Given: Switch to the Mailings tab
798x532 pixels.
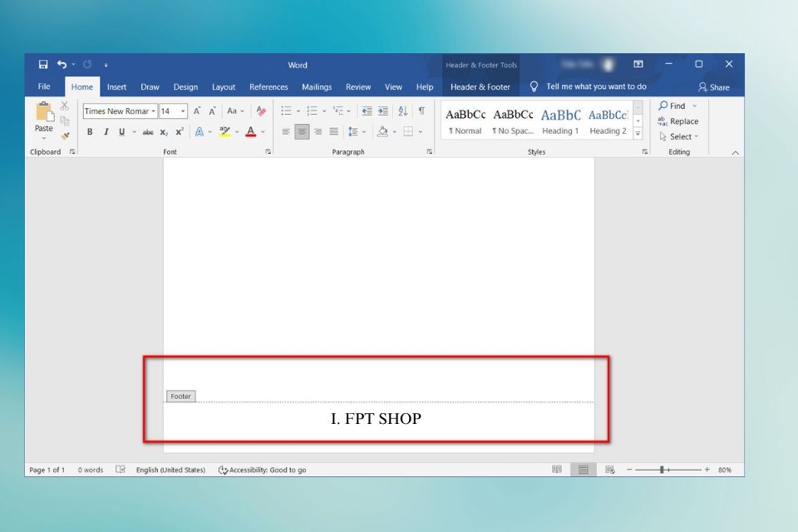Looking at the screenshot, I should 317,87.
